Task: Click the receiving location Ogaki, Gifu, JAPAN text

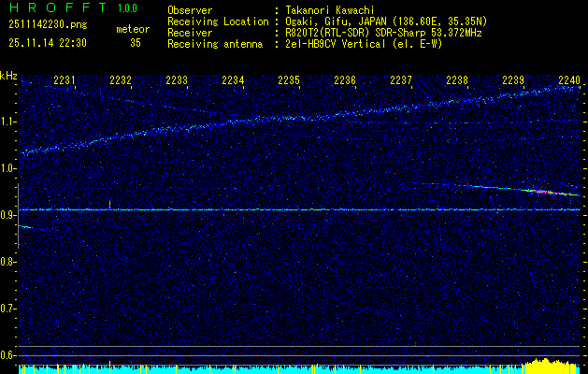Action: [386, 22]
